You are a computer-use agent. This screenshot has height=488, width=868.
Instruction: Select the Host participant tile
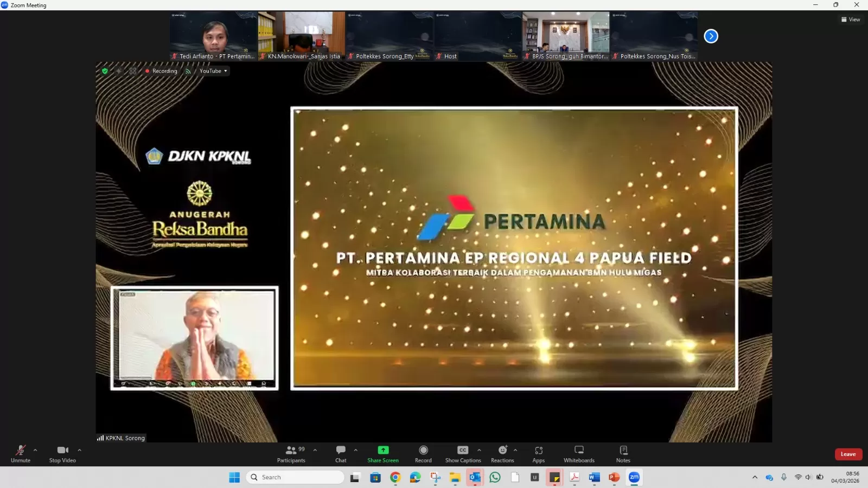[477, 36]
